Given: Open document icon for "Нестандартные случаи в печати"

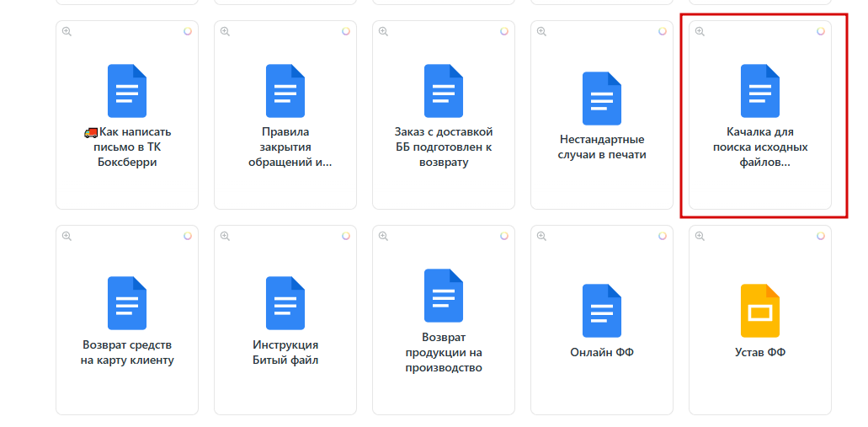Looking at the screenshot, I should (602, 98).
